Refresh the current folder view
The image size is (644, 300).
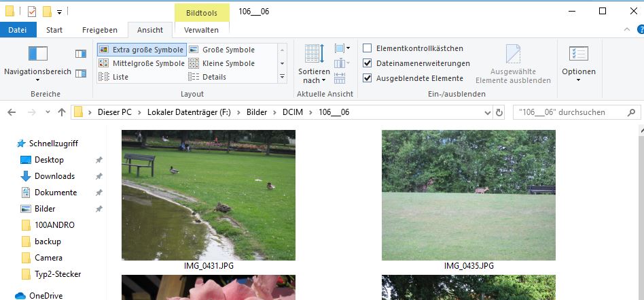coord(499,112)
